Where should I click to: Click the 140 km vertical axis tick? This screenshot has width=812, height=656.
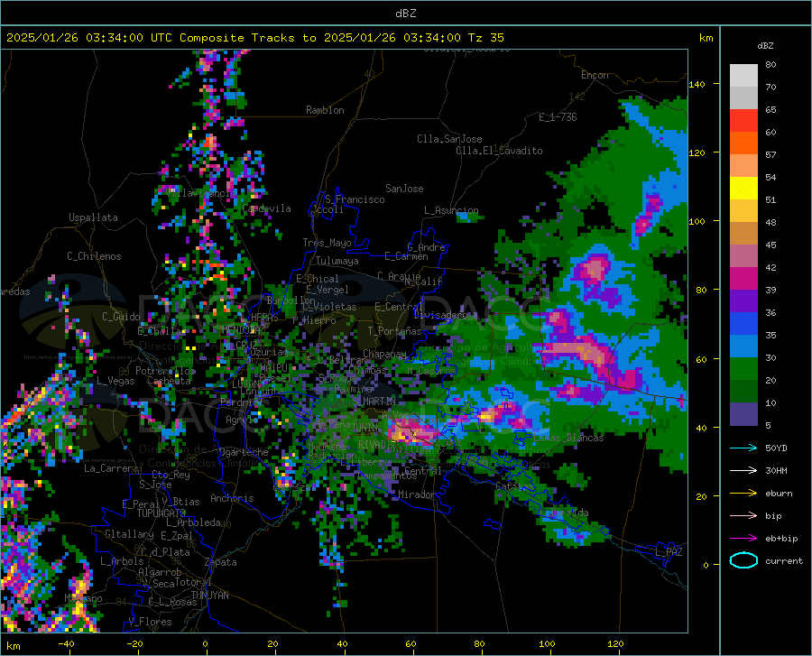pyautogui.click(x=697, y=84)
